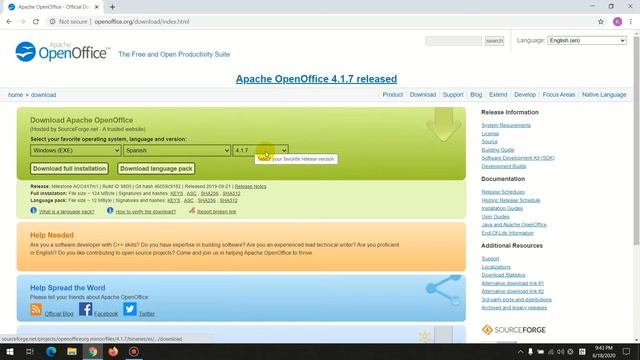This screenshot has height=360, width=640.
Task: Click the taskbar clock showing 9:43 PM
Action: pyautogui.click(x=604, y=351)
